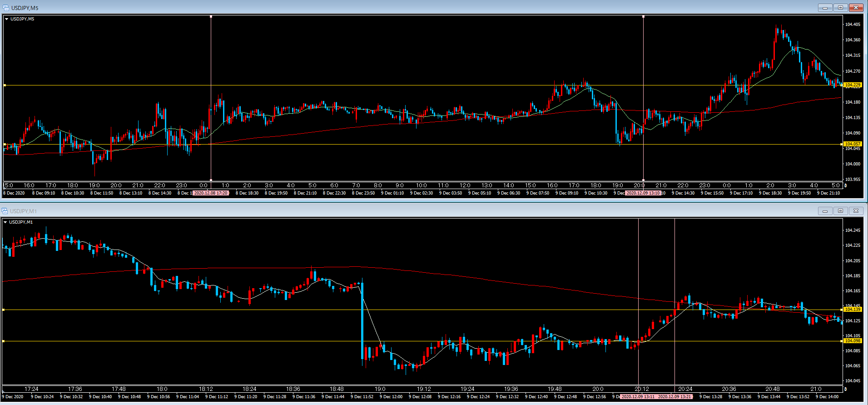Maximize the USDJPY,M5 chart window
868x405 pixels.
click(840, 8)
